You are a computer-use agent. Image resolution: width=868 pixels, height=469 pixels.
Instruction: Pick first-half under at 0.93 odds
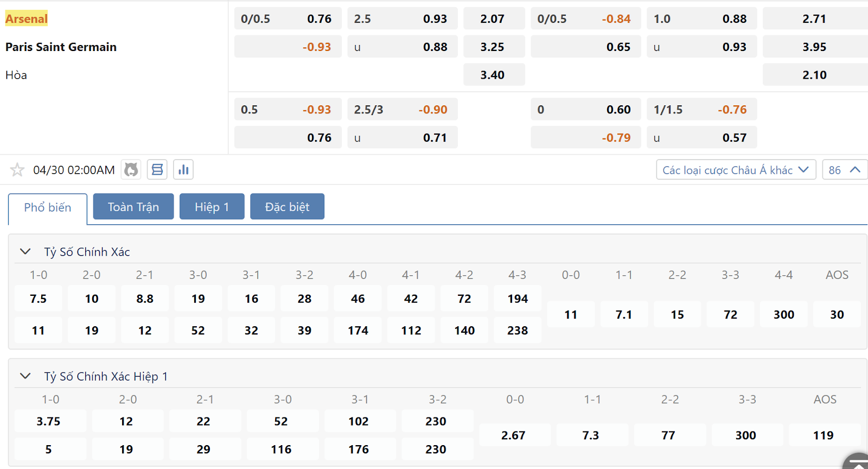(702, 47)
